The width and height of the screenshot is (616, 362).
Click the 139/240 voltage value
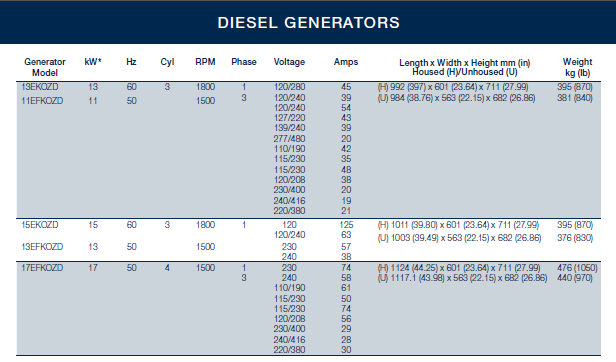pos(290,128)
